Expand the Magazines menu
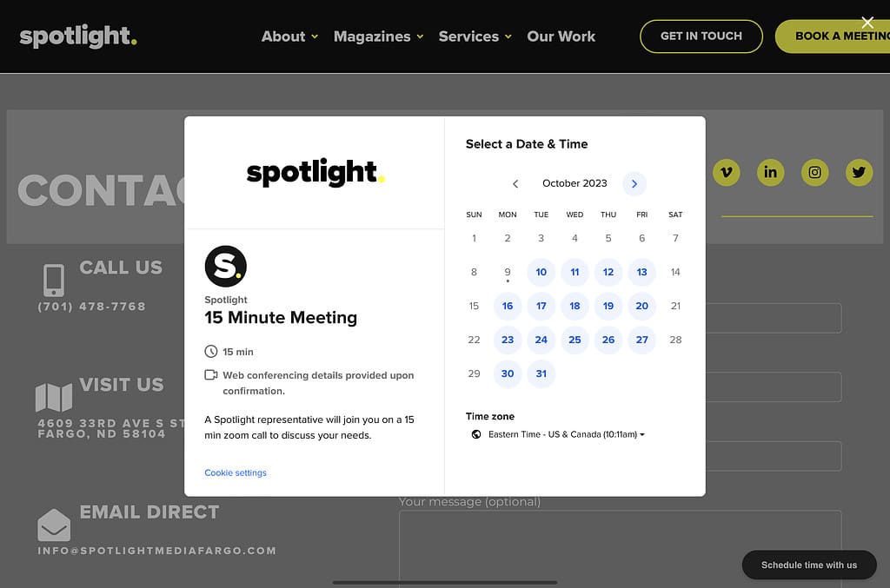890x588 pixels. click(x=378, y=36)
